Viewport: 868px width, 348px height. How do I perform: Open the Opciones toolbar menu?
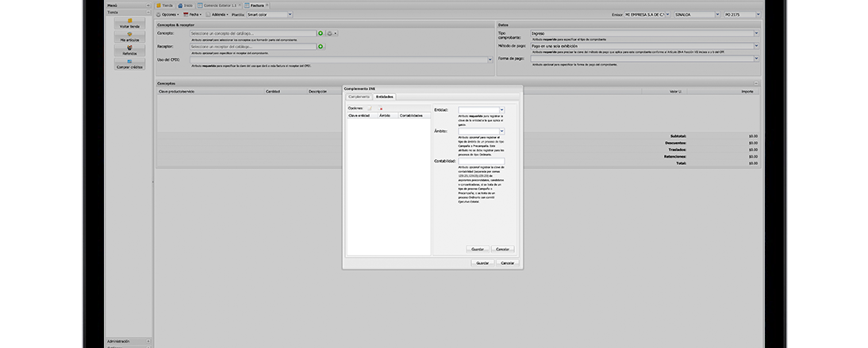pyautogui.click(x=167, y=14)
